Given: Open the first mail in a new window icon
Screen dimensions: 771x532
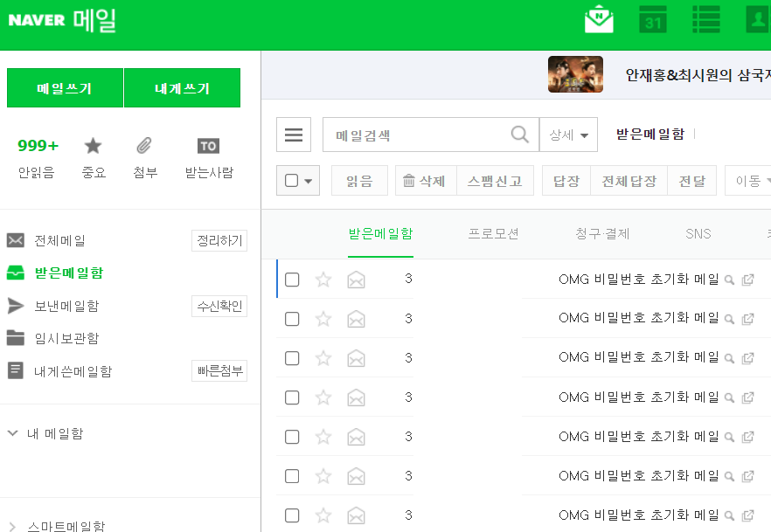Looking at the screenshot, I should 748,280.
